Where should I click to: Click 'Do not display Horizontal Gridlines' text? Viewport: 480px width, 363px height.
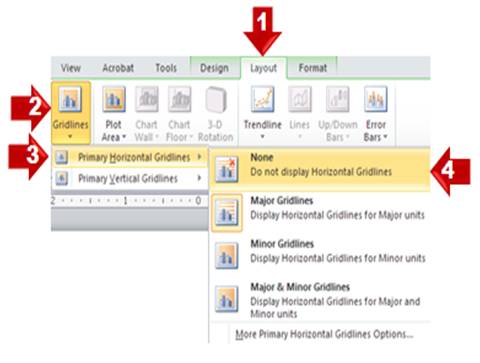tap(321, 172)
